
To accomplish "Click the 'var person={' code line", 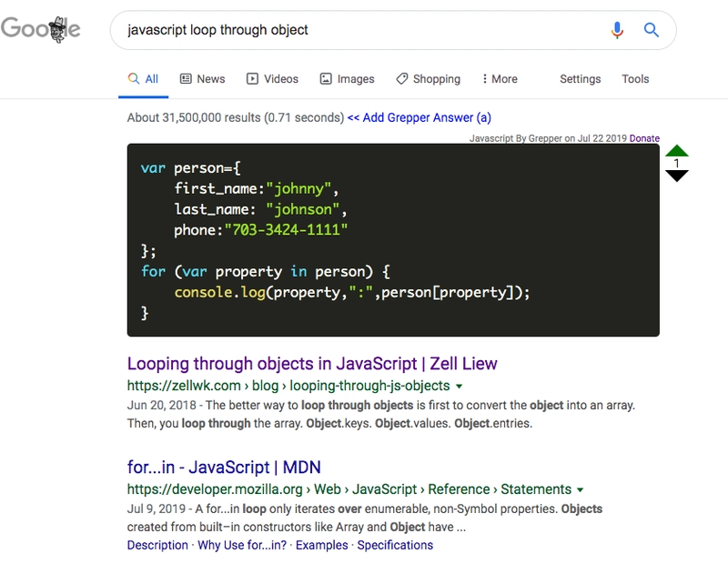I will 191,168.
